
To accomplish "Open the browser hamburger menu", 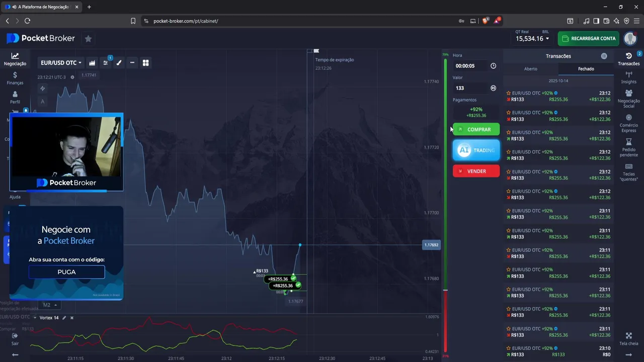I will pos(636,21).
